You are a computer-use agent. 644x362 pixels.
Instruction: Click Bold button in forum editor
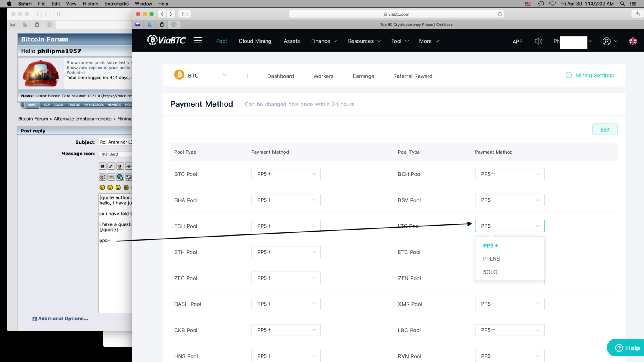(x=103, y=166)
